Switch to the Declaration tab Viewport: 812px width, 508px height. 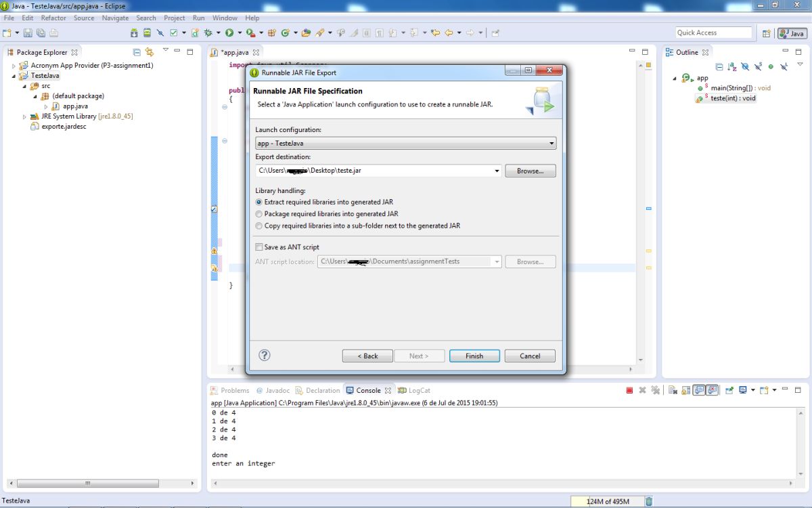coord(317,390)
